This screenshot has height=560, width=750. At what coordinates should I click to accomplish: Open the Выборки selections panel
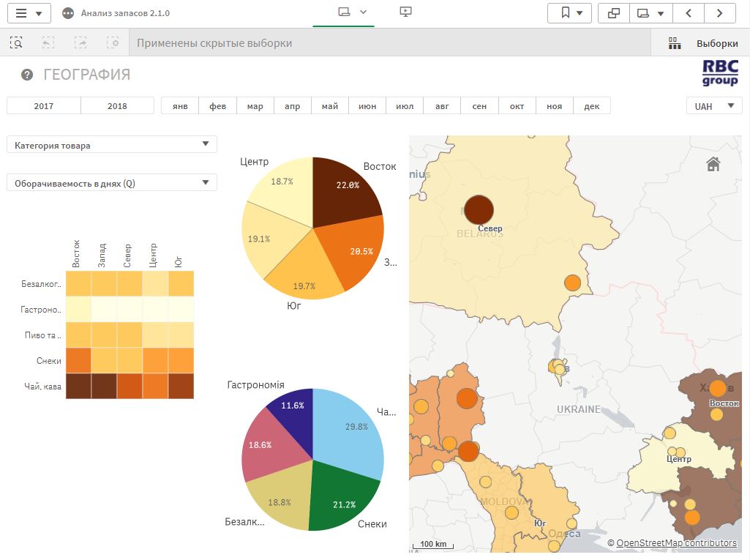(702, 43)
